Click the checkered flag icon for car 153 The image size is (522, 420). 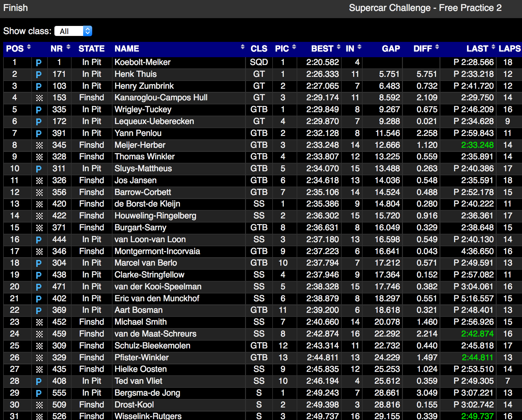click(x=39, y=98)
